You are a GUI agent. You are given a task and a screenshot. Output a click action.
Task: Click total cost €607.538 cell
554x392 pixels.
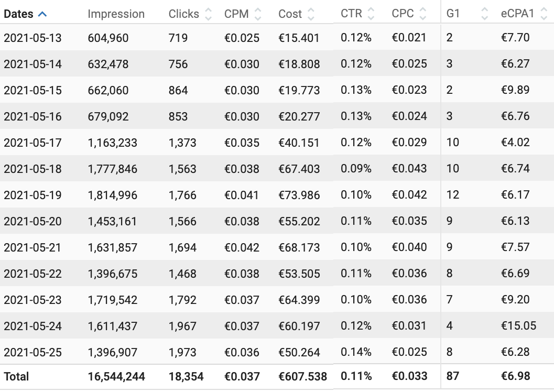pos(302,376)
